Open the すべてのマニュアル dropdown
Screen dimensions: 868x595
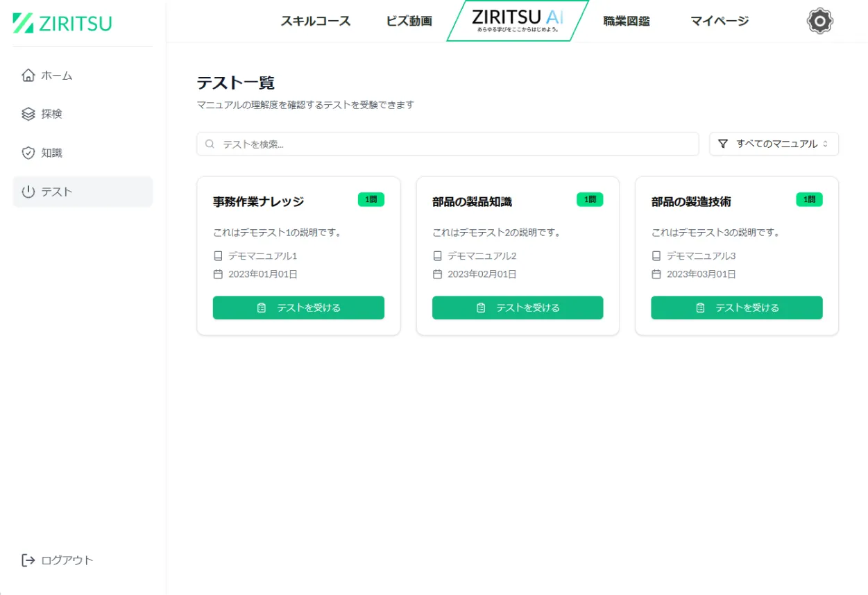click(773, 144)
